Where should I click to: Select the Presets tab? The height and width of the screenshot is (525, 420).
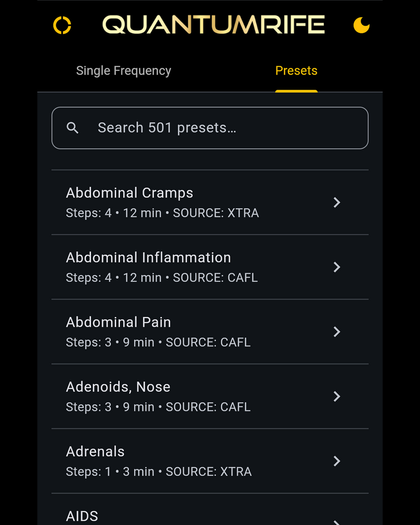(296, 71)
